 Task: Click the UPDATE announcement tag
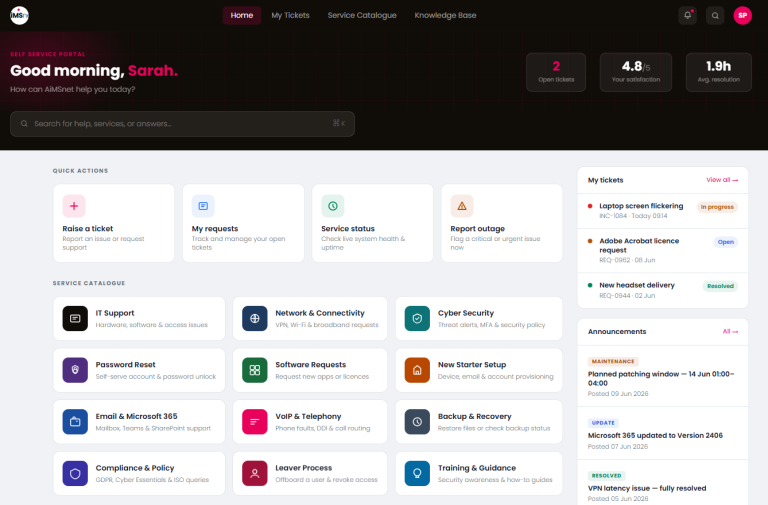pyautogui.click(x=603, y=423)
